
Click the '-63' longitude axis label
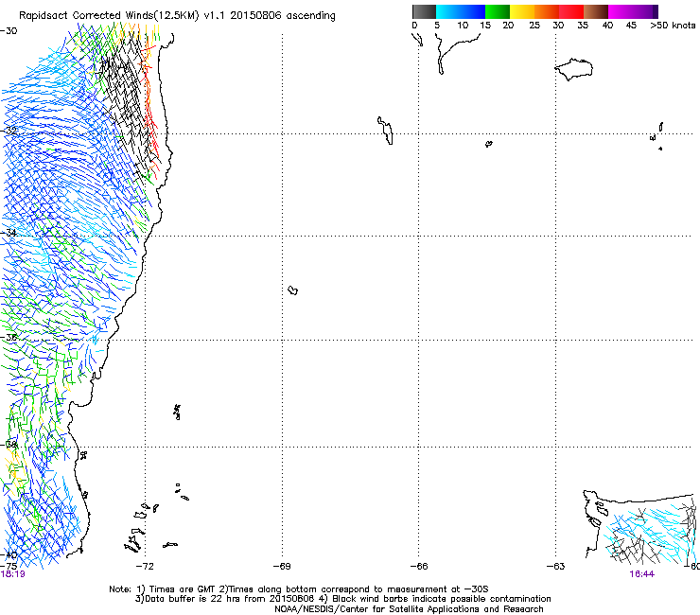pos(555,567)
